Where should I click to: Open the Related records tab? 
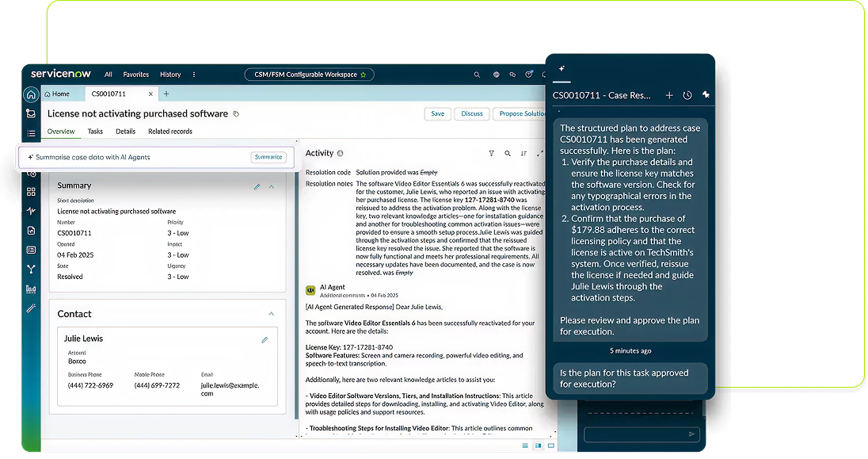(170, 132)
